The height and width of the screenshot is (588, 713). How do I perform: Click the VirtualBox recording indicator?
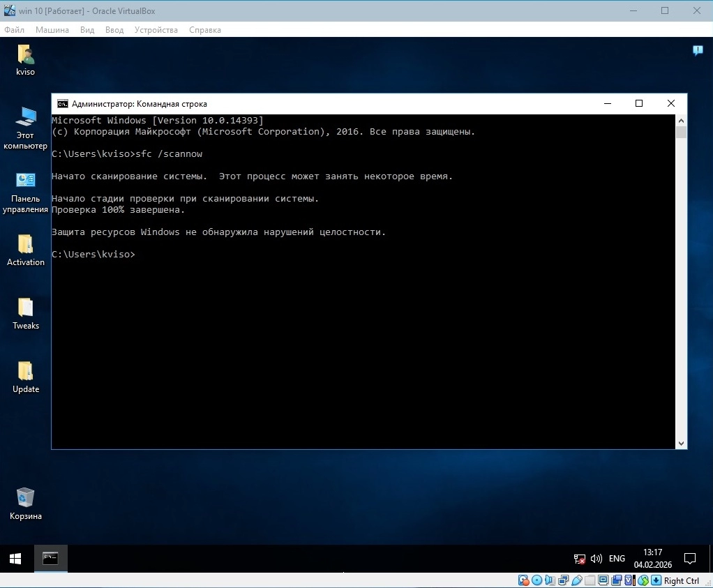pyautogui.click(x=617, y=580)
